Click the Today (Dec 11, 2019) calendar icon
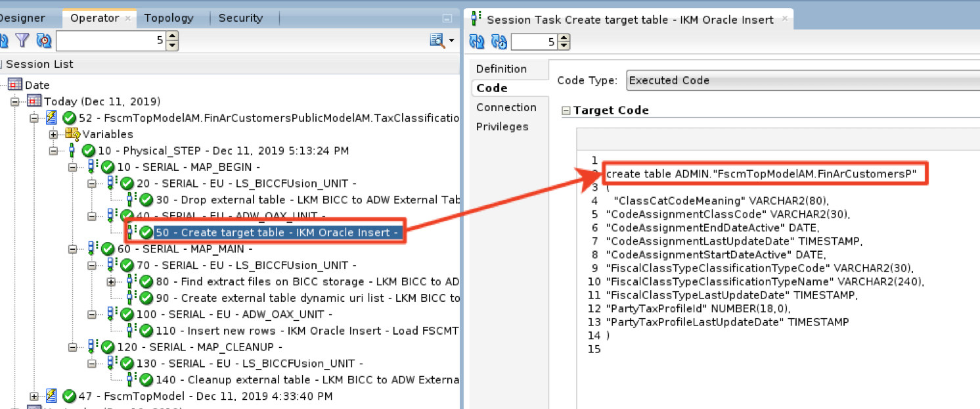 [x=35, y=101]
